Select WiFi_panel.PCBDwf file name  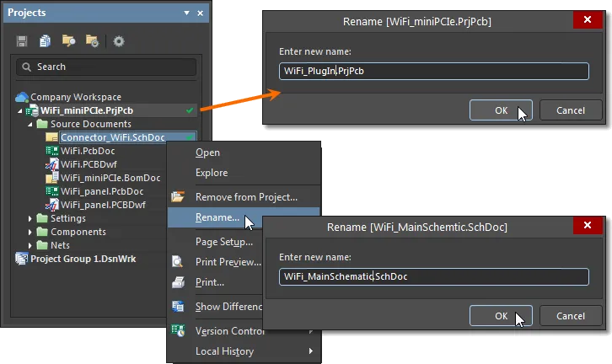click(x=103, y=205)
